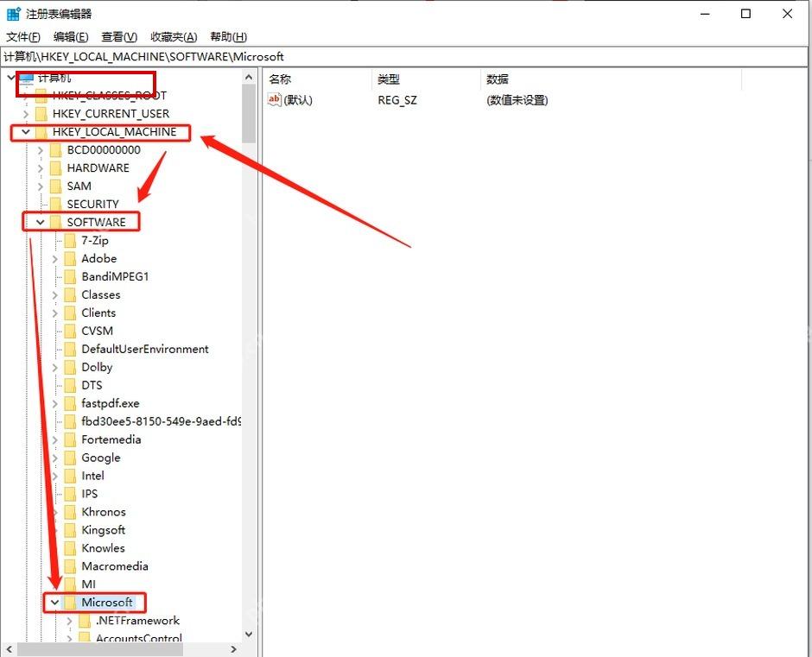Click the tree scrollbar up arrow
The image size is (812, 657).
[249, 77]
